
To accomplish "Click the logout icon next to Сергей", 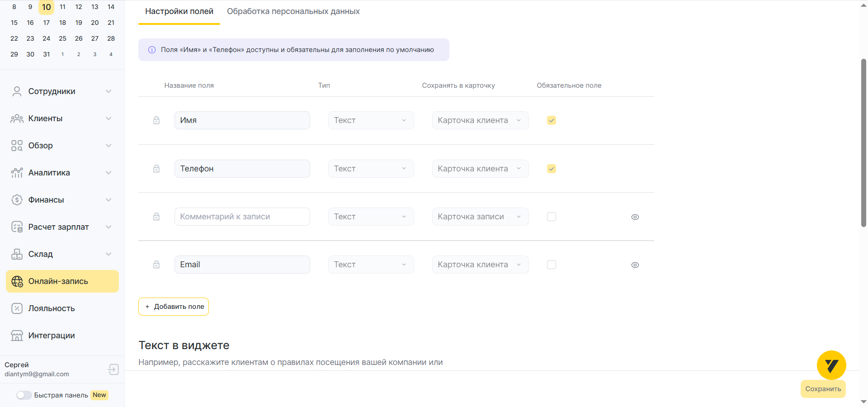I will tap(113, 369).
